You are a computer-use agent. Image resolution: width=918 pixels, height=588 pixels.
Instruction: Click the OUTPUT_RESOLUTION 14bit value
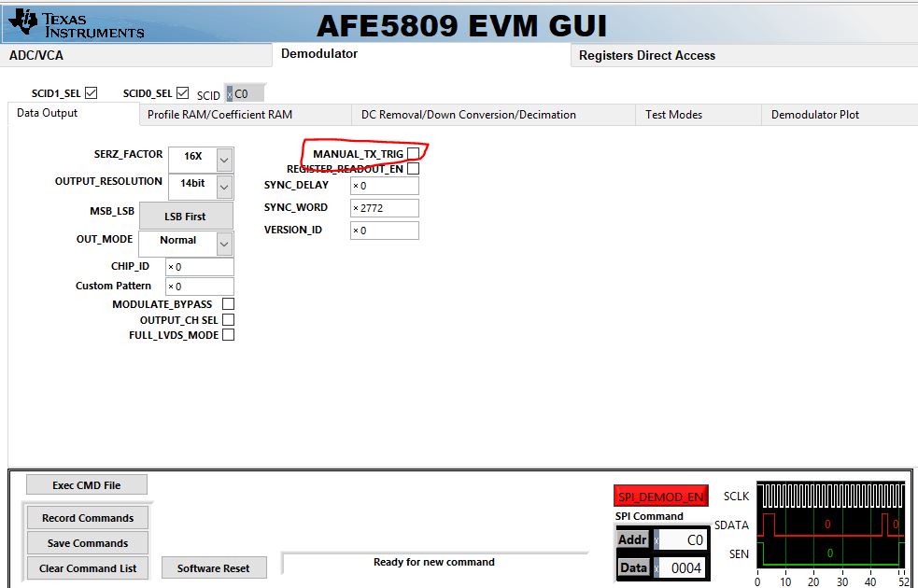[192, 183]
